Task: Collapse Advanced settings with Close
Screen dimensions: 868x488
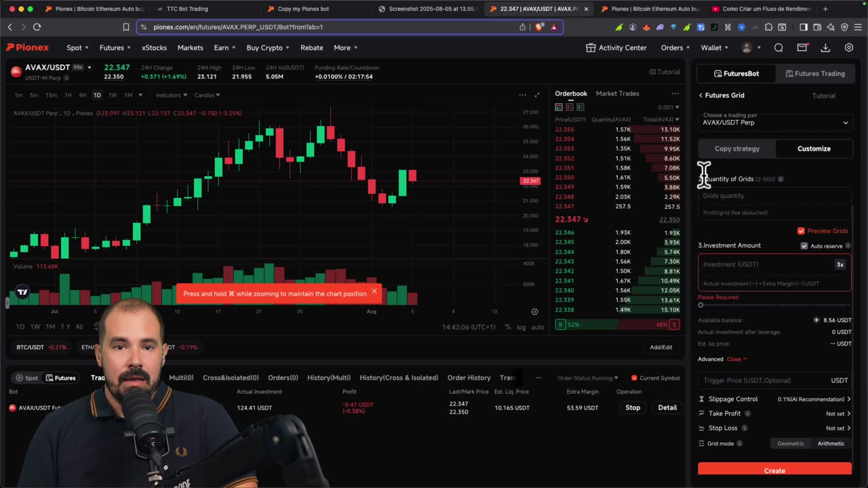Action: pos(736,359)
